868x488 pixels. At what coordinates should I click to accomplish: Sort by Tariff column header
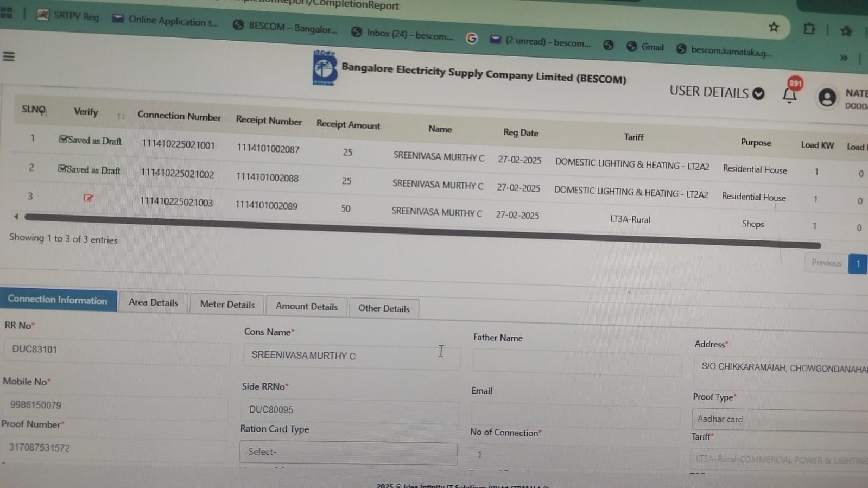[633, 137]
